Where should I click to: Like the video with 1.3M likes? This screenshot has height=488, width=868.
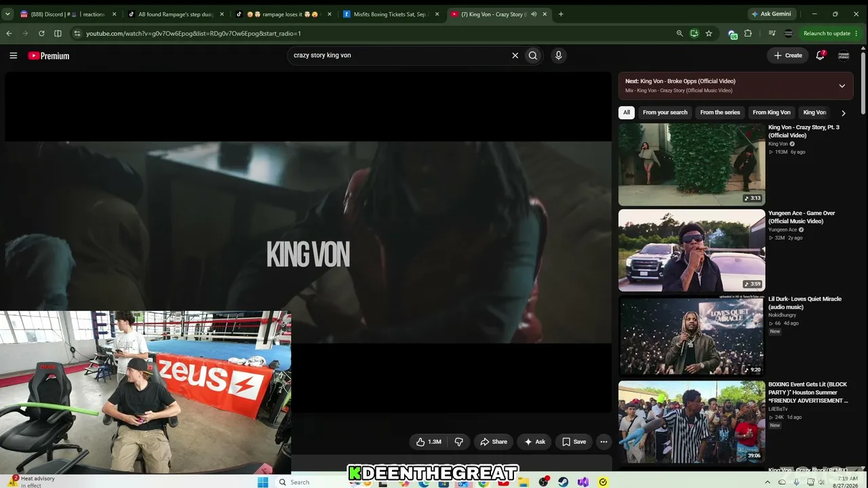(429, 442)
